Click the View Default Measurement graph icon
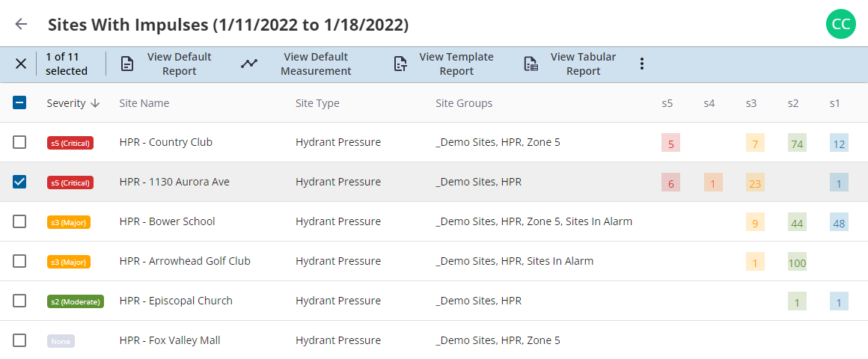 point(249,64)
